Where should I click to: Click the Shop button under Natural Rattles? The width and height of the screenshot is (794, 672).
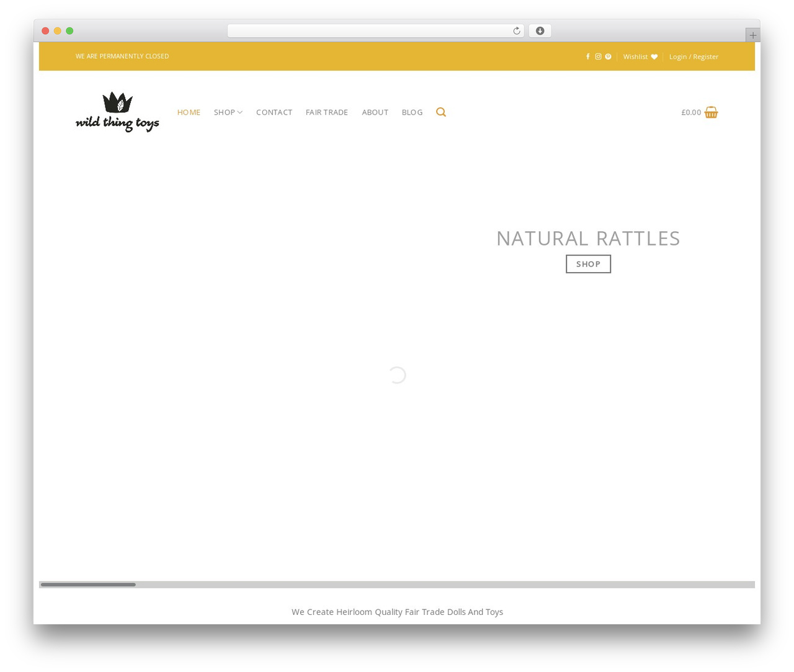point(588,264)
